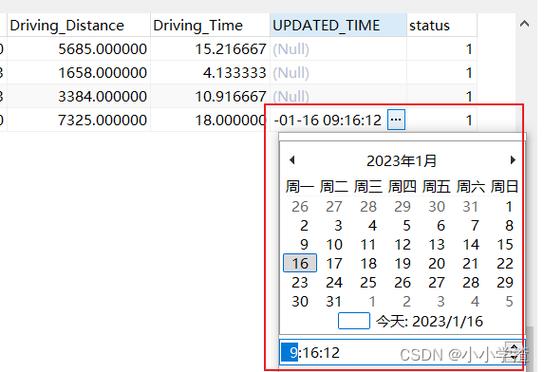
Task: Pick January 24 in calendar
Action: tap(334, 282)
